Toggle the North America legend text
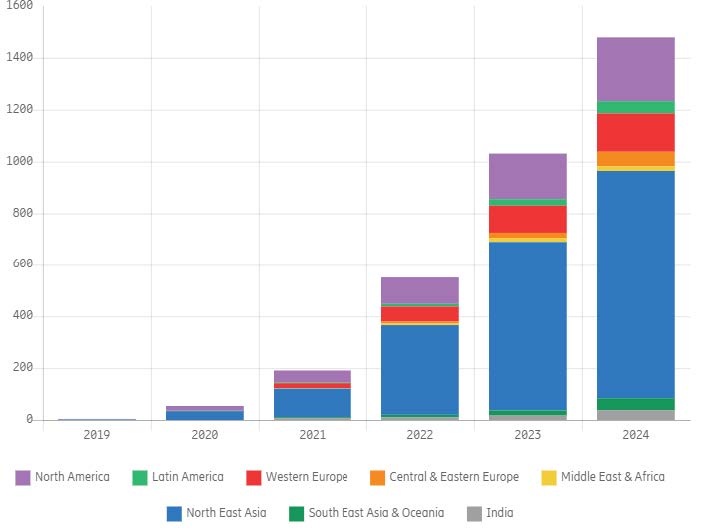706x530 pixels. pos(72,477)
